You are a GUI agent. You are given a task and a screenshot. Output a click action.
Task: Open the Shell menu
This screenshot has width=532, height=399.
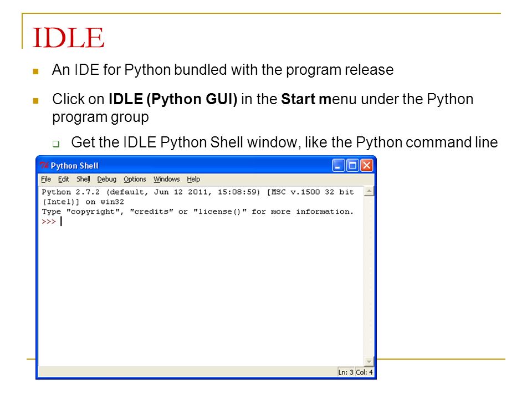coord(83,179)
